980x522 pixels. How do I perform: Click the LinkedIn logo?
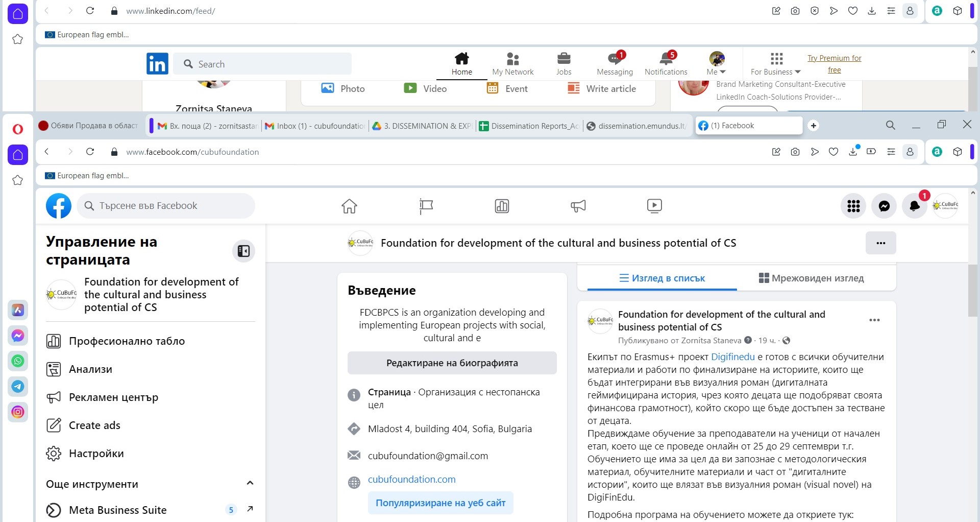coord(157,64)
